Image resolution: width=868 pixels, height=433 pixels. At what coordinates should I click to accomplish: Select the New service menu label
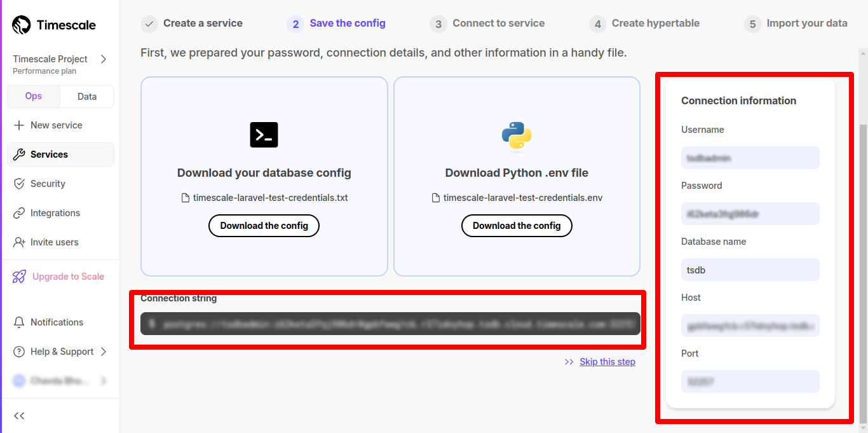coord(57,125)
